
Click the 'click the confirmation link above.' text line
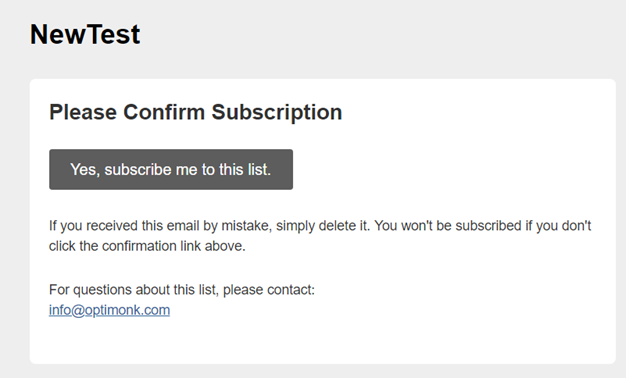point(147,246)
